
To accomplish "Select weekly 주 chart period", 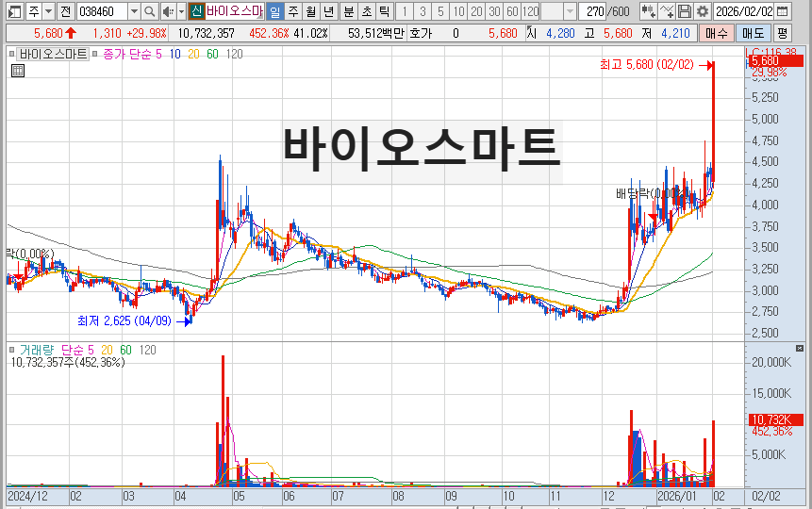I will click(293, 11).
